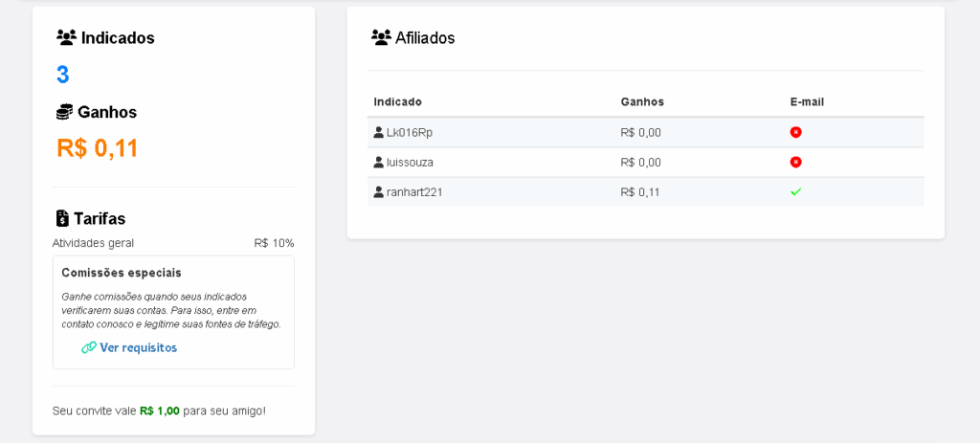Click the user icon next to luissouza
Image resolution: width=980 pixels, height=443 pixels.
tap(378, 163)
